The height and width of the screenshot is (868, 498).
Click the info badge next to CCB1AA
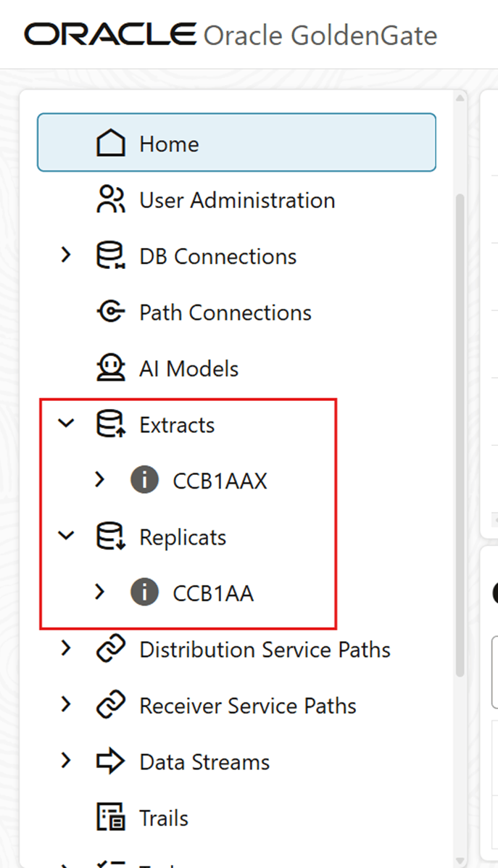(x=144, y=592)
